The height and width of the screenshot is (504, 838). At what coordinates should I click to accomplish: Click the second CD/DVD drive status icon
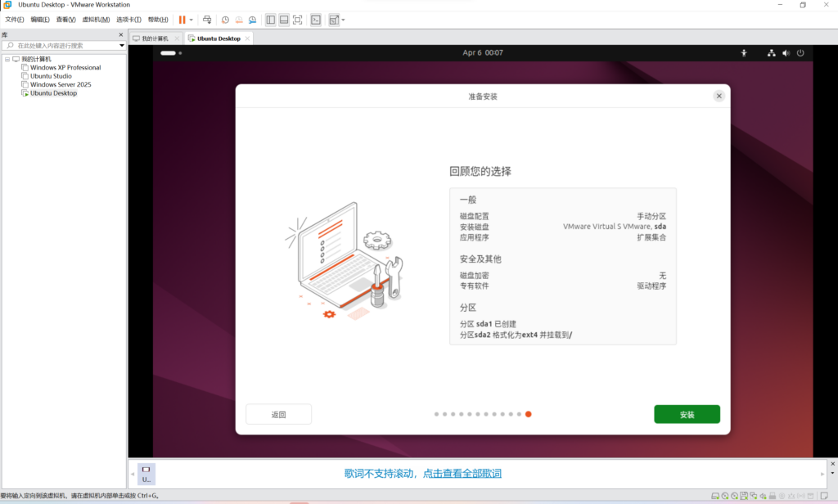click(x=734, y=496)
